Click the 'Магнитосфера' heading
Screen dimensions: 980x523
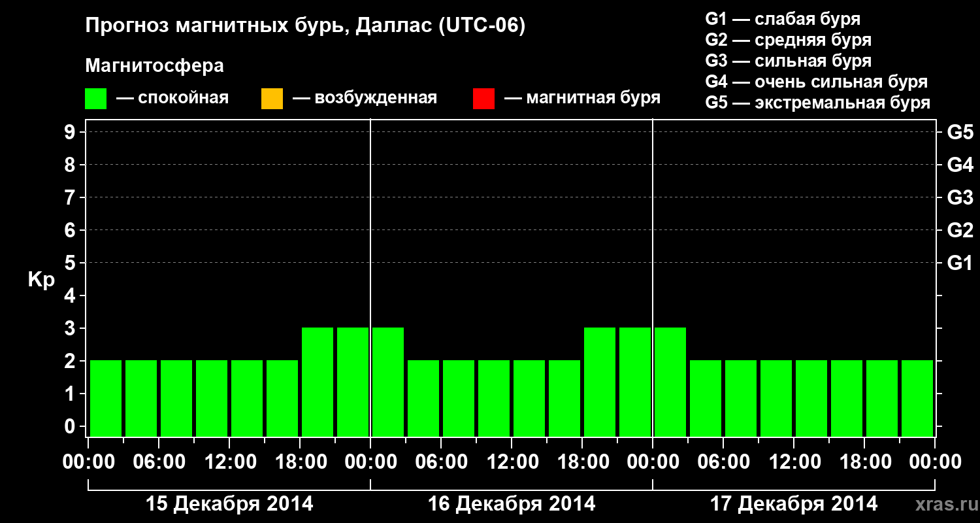pyautogui.click(x=155, y=66)
